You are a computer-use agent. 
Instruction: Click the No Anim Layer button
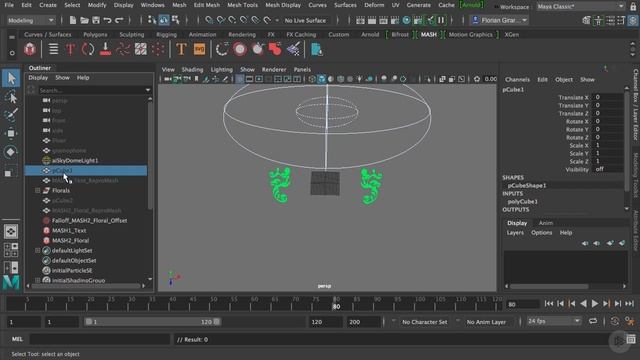[486, 322]
